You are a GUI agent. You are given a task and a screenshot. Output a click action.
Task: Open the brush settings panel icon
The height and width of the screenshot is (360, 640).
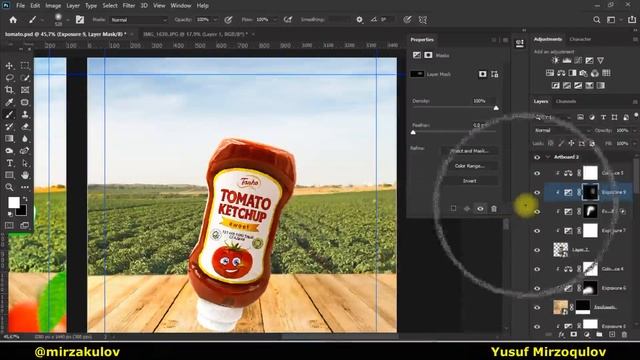(x=80, y=20)
